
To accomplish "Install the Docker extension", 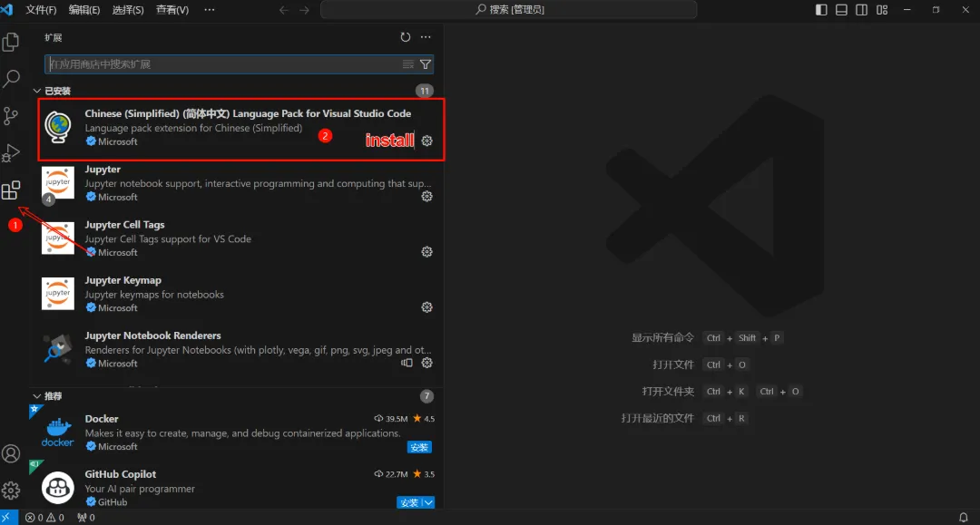I will click(419, 447).
